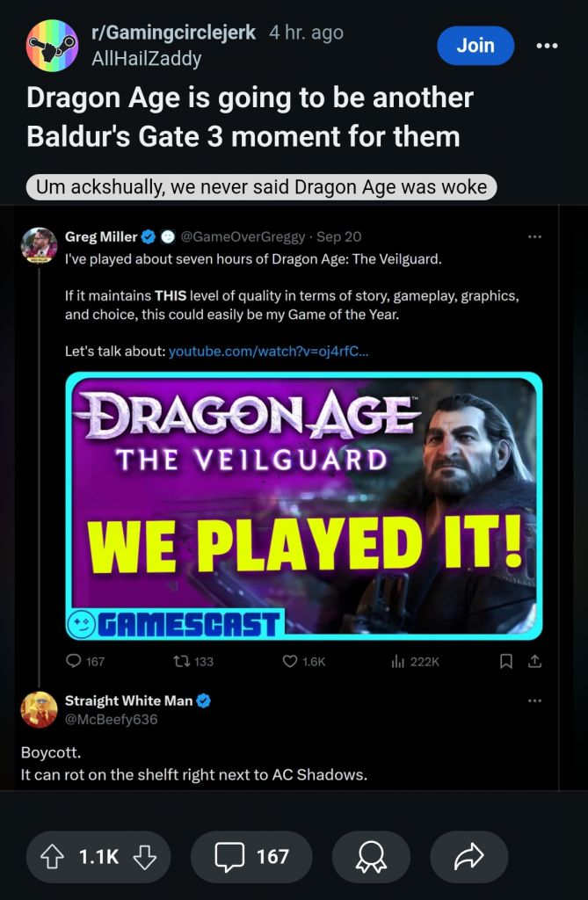Screen dimensions: 588x900
Task: Join the r/Gamingcirclejerk community
Action: 475,46
